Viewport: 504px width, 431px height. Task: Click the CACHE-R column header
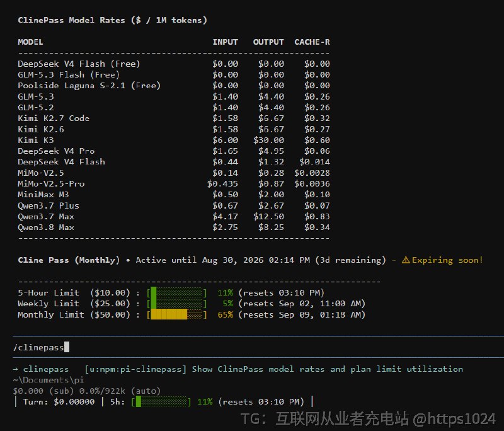[x=312, y=42]
